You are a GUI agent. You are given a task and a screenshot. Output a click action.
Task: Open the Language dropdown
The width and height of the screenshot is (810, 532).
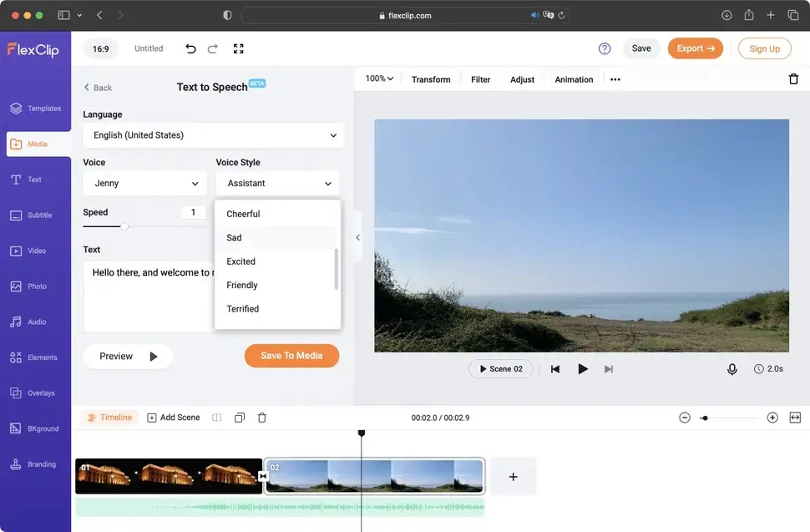tap(213, 135)
